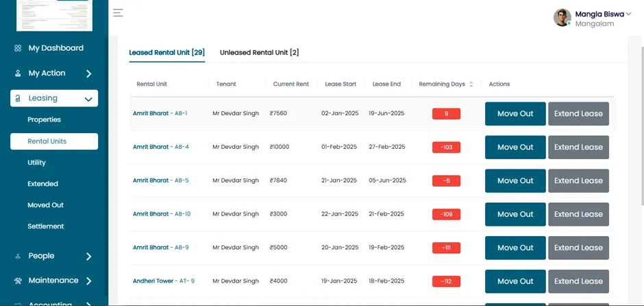Viewport: 644px width, 306px height.
Task: Click Move Out for AB-9
Action: [515, 248]
